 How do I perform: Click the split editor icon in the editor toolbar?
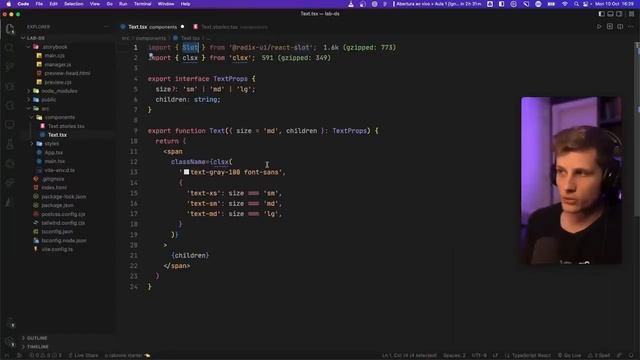pos(620,27)
